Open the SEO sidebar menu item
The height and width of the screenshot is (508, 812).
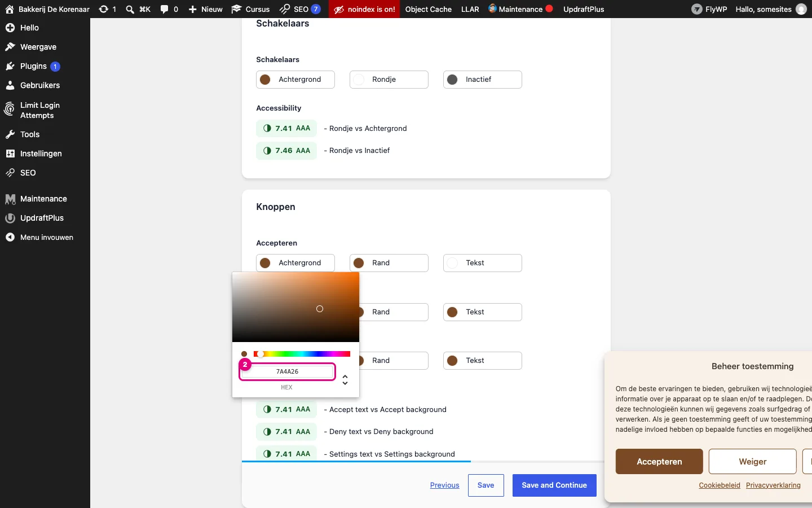click(45, 173)
